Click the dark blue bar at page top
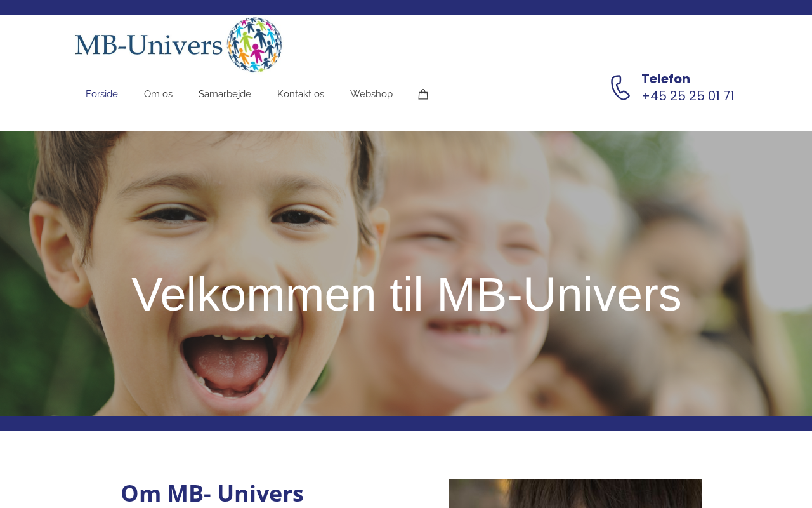812x508 pixels. point(406,7)
